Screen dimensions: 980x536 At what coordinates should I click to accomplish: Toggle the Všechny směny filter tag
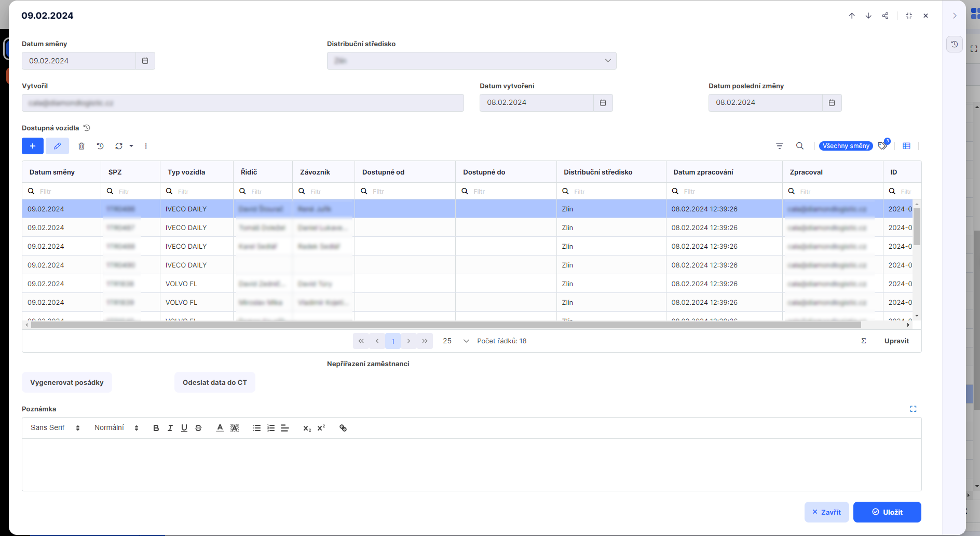coord(846,146)
